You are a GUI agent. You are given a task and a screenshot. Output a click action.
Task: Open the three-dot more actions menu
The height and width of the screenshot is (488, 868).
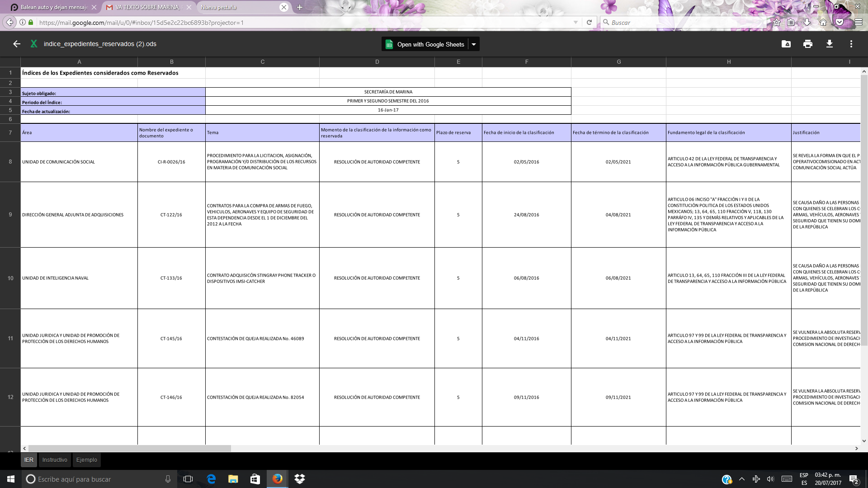[x=851, y=44]
